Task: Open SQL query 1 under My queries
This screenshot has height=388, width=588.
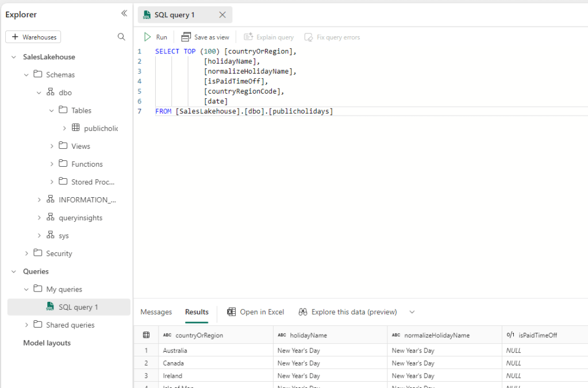Action: pyautogui.click(x=78, y=307)
